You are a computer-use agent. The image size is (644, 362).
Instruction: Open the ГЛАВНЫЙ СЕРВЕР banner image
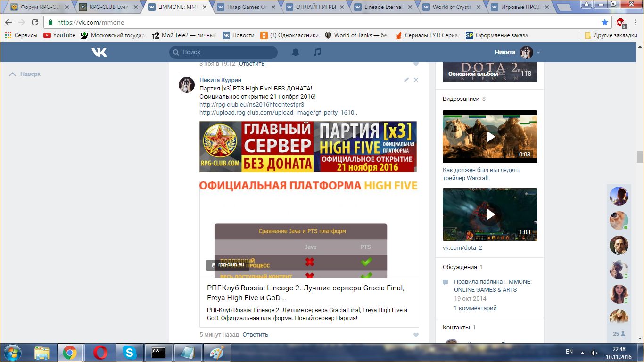pos(308,147)
